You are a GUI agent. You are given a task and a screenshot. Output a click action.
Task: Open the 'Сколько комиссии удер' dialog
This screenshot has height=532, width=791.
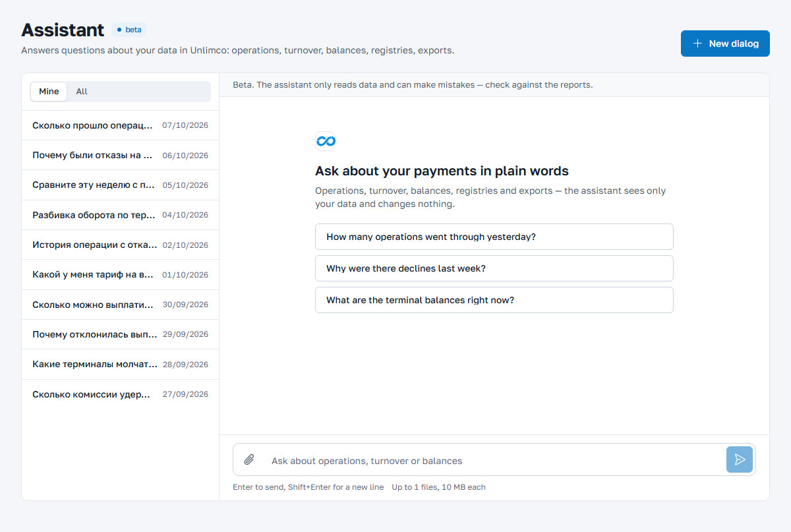coord(120,394)
